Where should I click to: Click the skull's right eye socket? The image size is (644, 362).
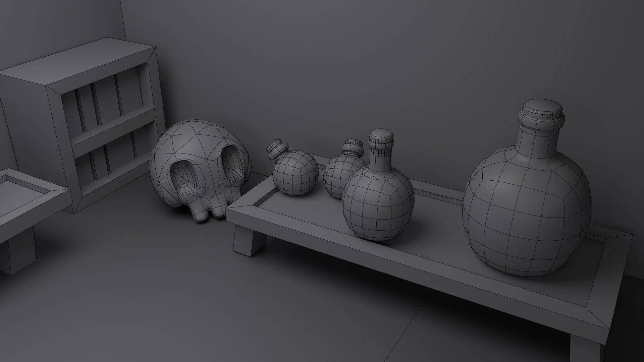click(231, 164)
